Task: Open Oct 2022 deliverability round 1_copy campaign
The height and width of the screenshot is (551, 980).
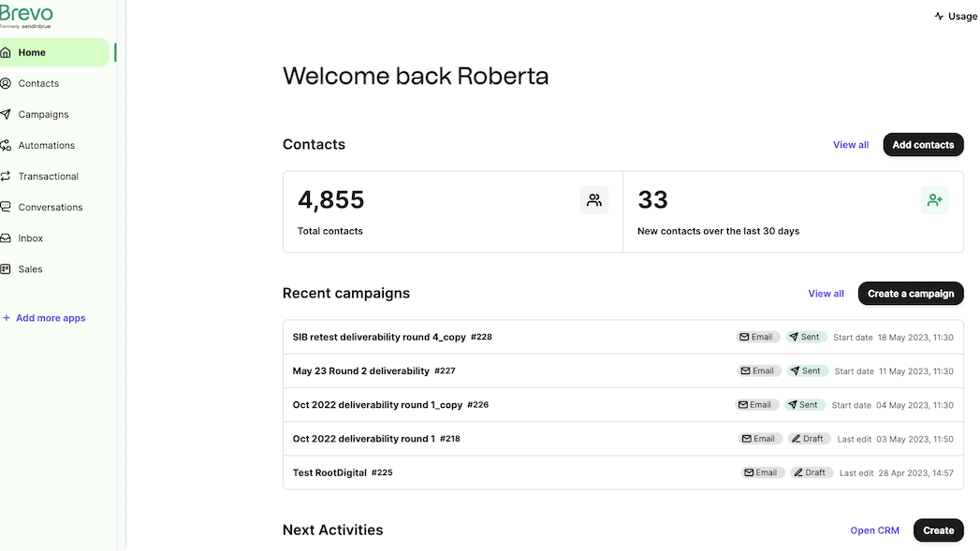Action: click(377, 405)
